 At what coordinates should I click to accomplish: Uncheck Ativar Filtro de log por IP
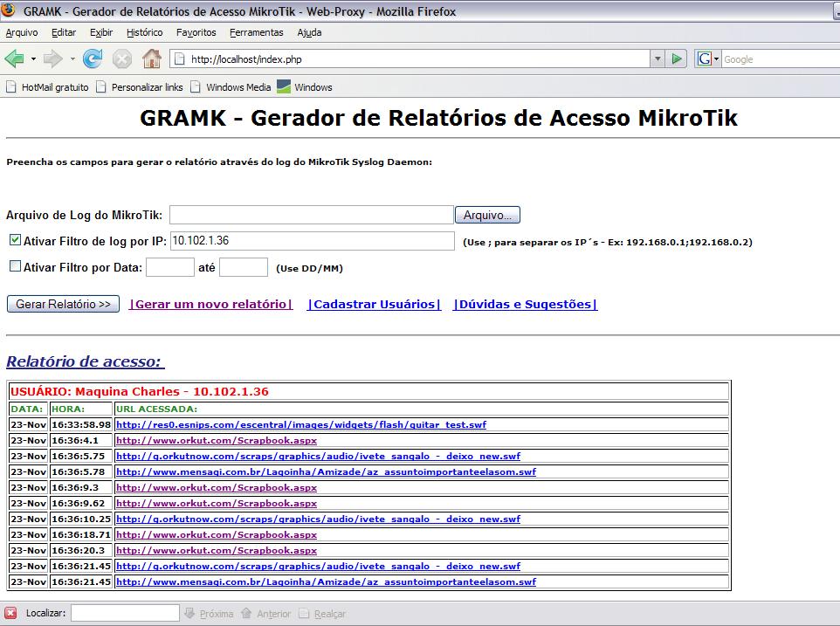(15, 240)
